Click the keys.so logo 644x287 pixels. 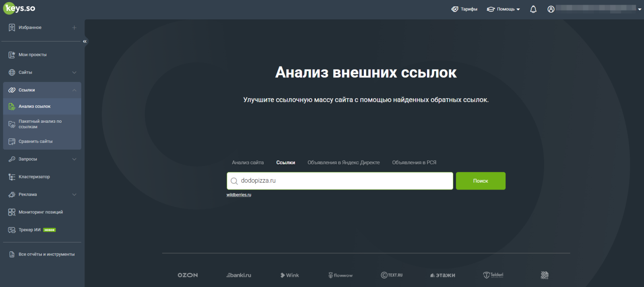(x=19, y=8)
